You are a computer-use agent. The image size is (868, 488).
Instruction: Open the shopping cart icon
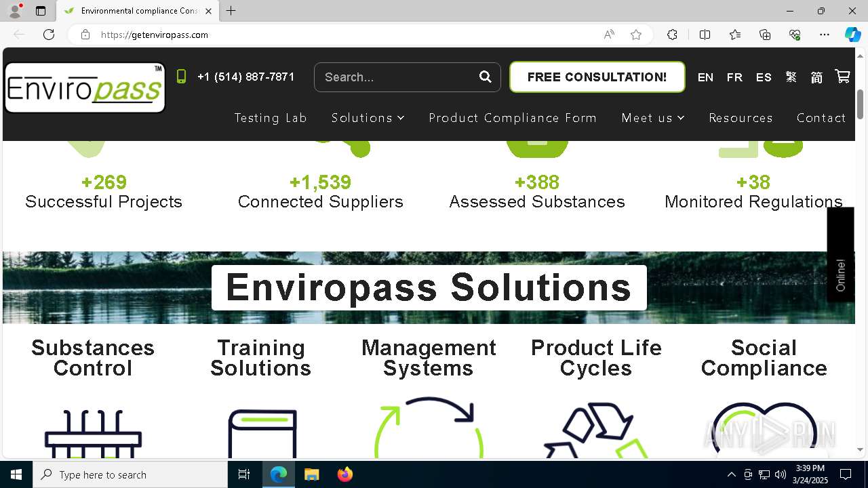click(x=842, y=77)
